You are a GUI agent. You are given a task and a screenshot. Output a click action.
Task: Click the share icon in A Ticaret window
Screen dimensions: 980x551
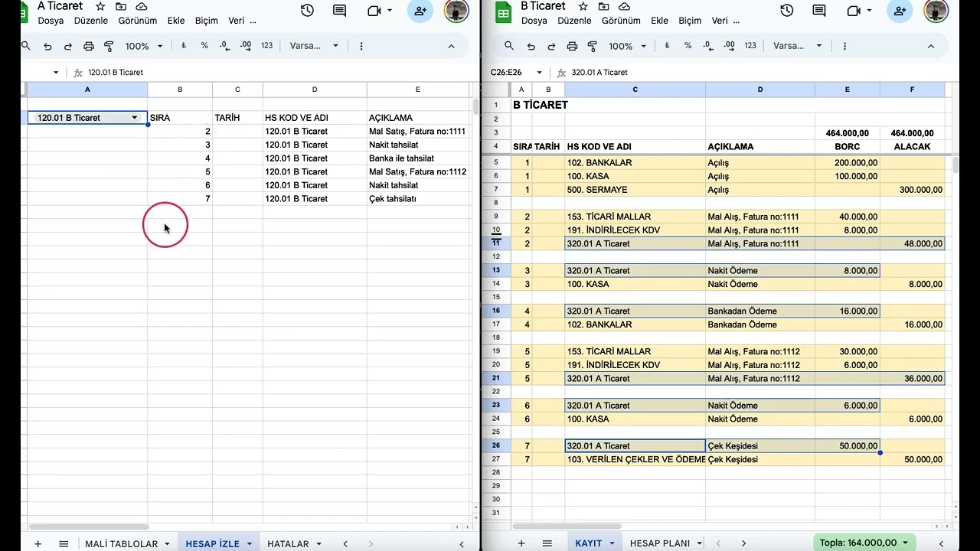(x=420, y=11)
